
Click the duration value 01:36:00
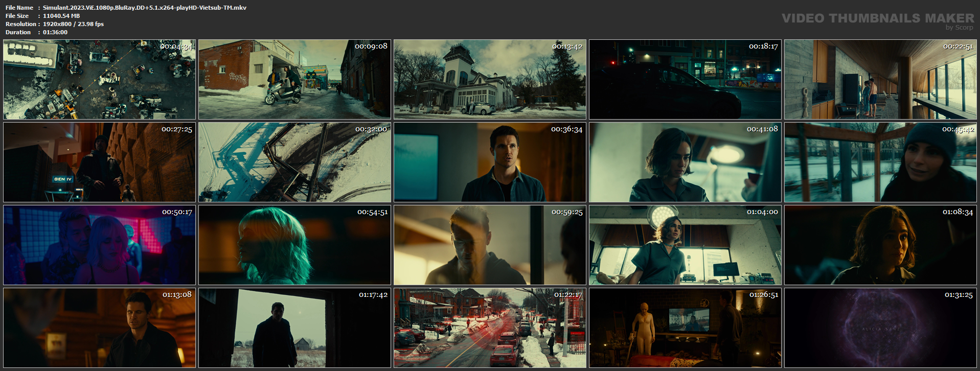click(x=55, y=32)
